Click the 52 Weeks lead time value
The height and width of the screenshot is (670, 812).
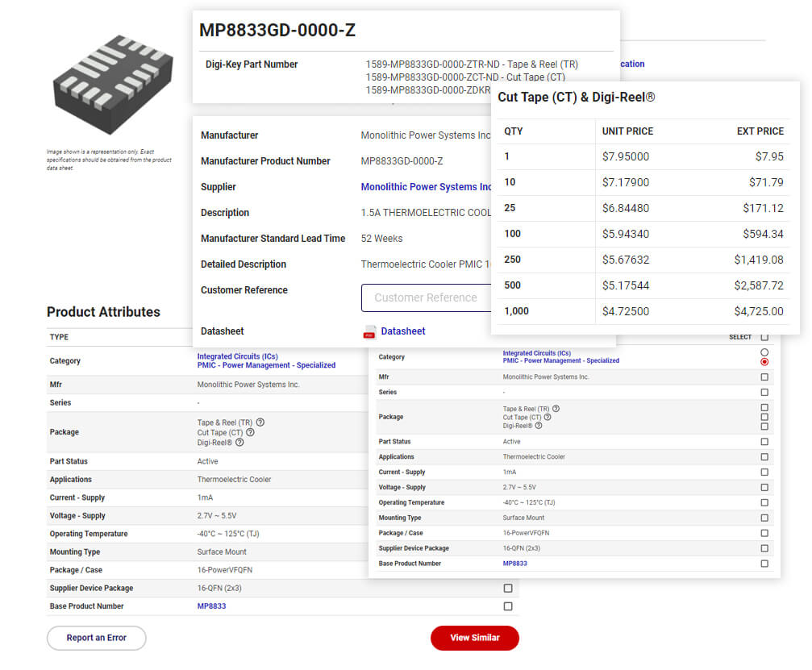point(381,239)
